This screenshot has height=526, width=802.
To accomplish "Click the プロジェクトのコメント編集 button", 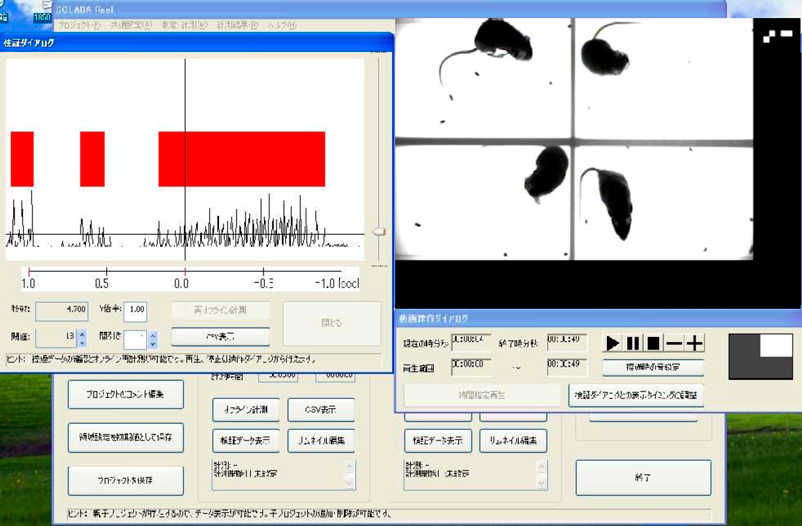I will pos(126,394).
